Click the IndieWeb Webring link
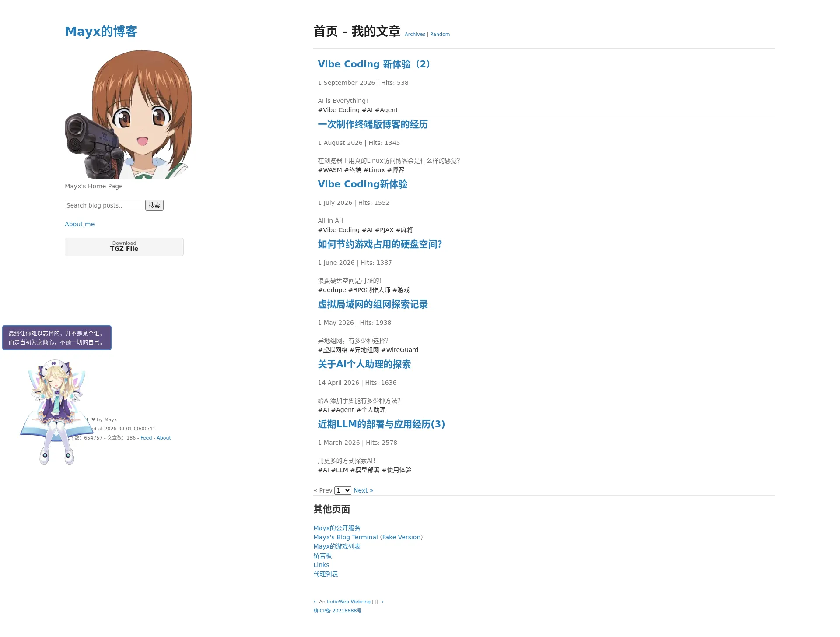This screenshot has height=637, width=840. point(348,602)
